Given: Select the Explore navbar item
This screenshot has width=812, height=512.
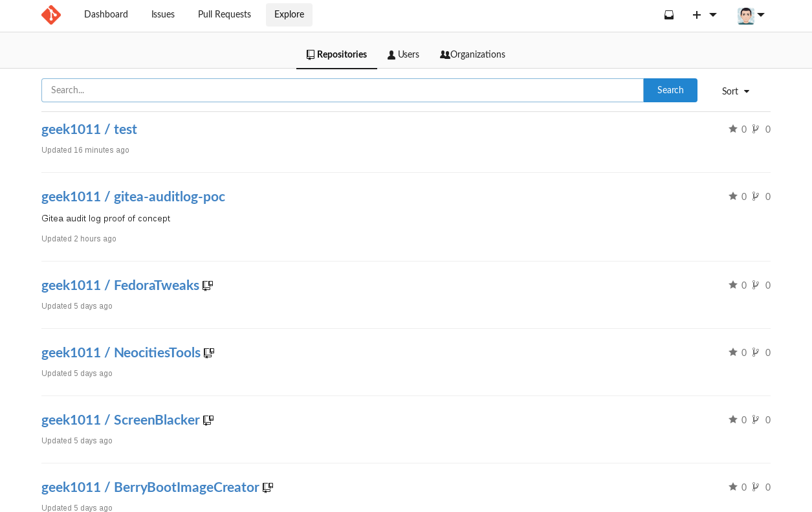Looking at the screenshot, I should coord(289,14).
